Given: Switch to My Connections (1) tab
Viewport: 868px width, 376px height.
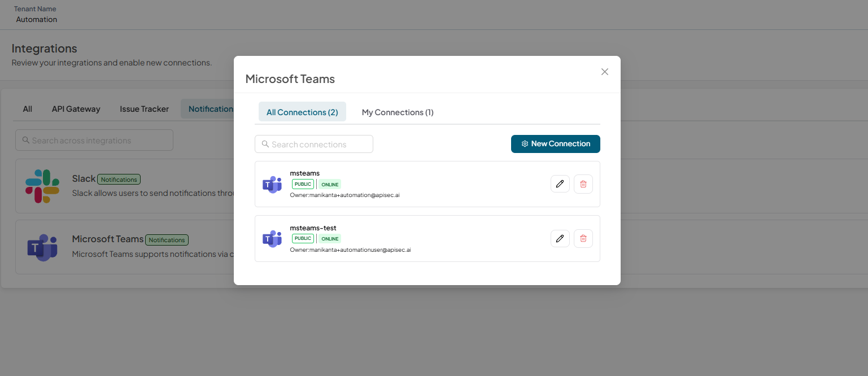Looking at the screenshot, I should point(398,112).
